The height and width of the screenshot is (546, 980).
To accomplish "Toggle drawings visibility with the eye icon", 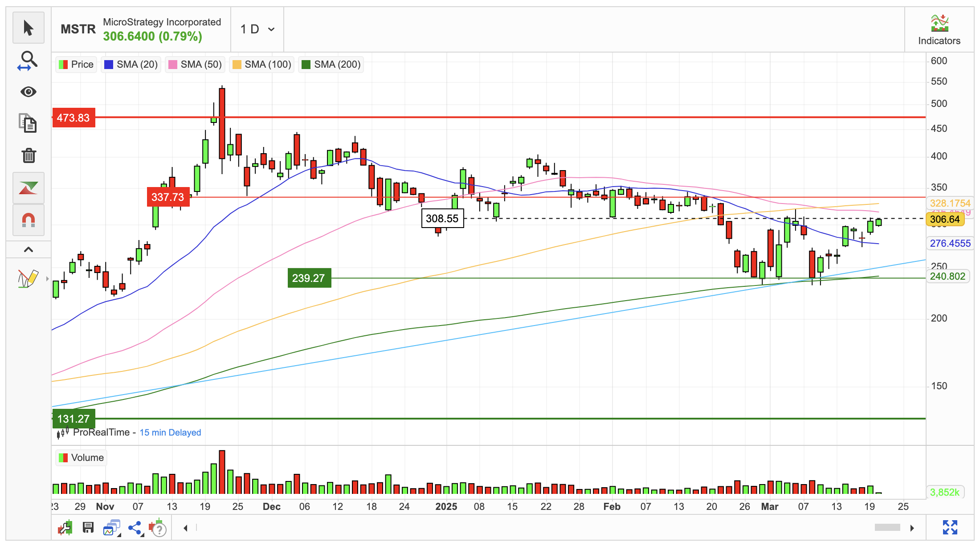I will [x=29, y=92].
